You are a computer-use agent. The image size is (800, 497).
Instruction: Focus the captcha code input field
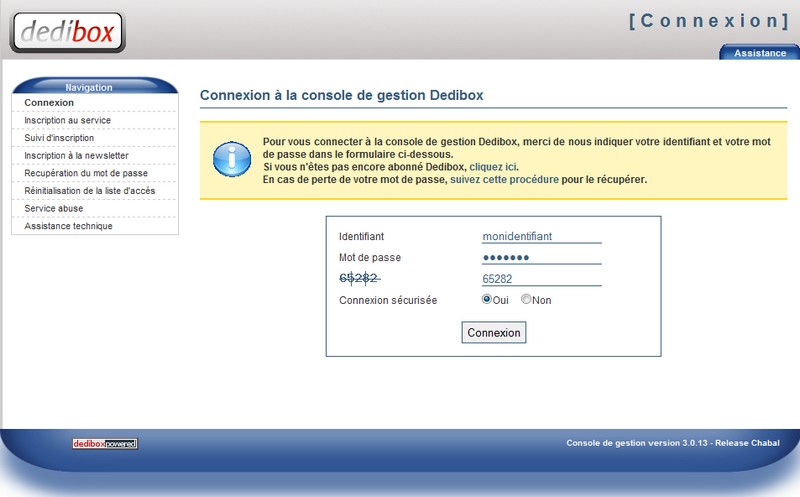coord(541,279)
